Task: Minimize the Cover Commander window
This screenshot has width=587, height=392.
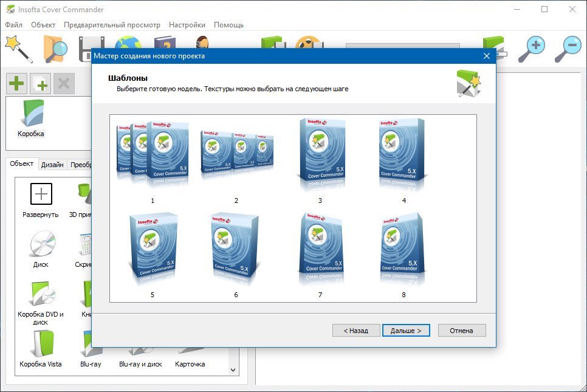Action: pyautogui.click(x=517, y=9)
